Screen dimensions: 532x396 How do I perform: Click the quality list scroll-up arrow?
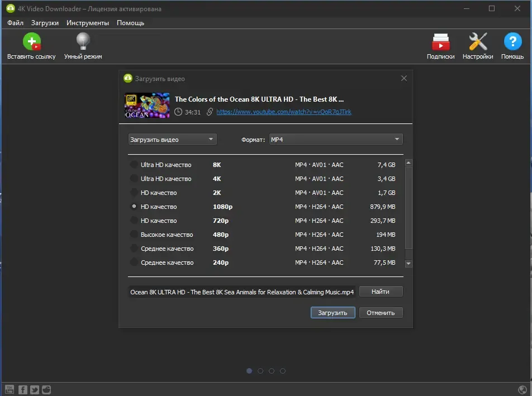408,163
